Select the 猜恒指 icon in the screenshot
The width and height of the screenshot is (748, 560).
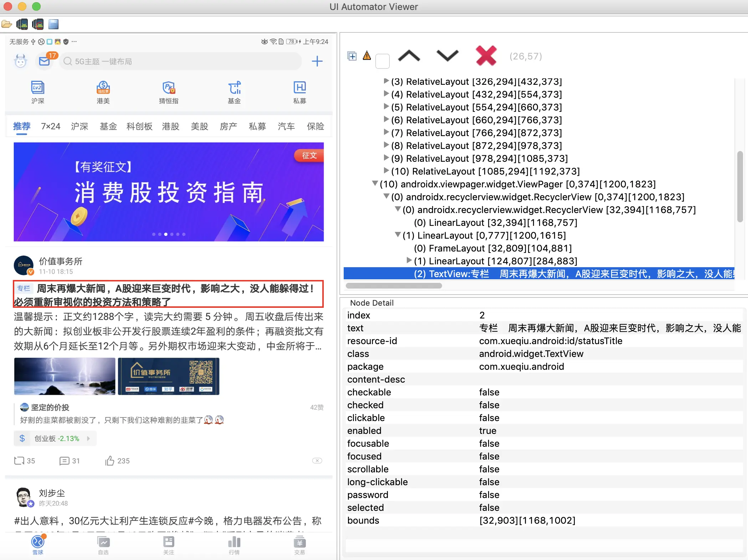[x=168, y=92]
